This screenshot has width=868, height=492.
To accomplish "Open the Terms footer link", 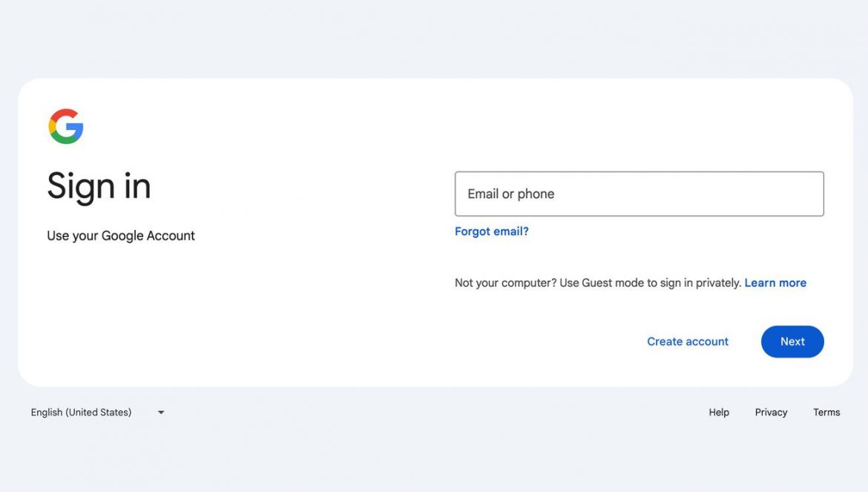I will (x=826, y=413).
